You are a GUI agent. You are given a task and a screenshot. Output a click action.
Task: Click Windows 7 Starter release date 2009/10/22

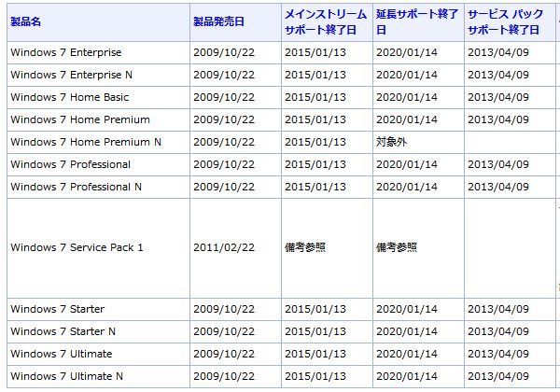224,309
